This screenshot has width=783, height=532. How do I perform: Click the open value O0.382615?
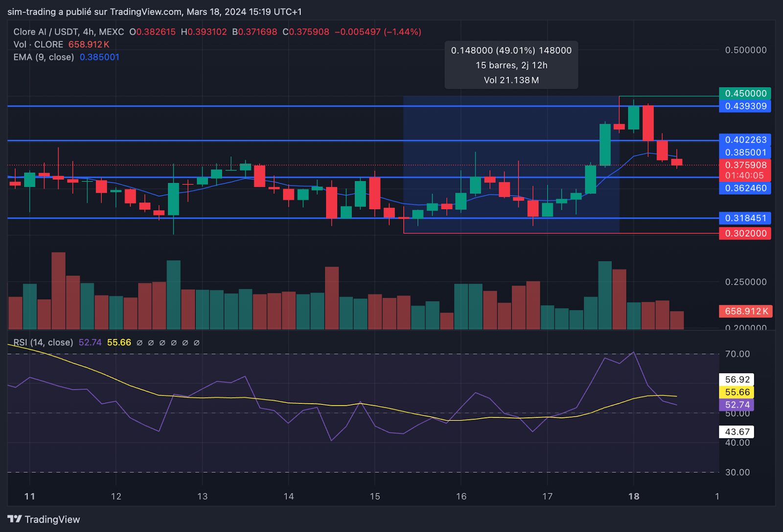coord(152,32)
